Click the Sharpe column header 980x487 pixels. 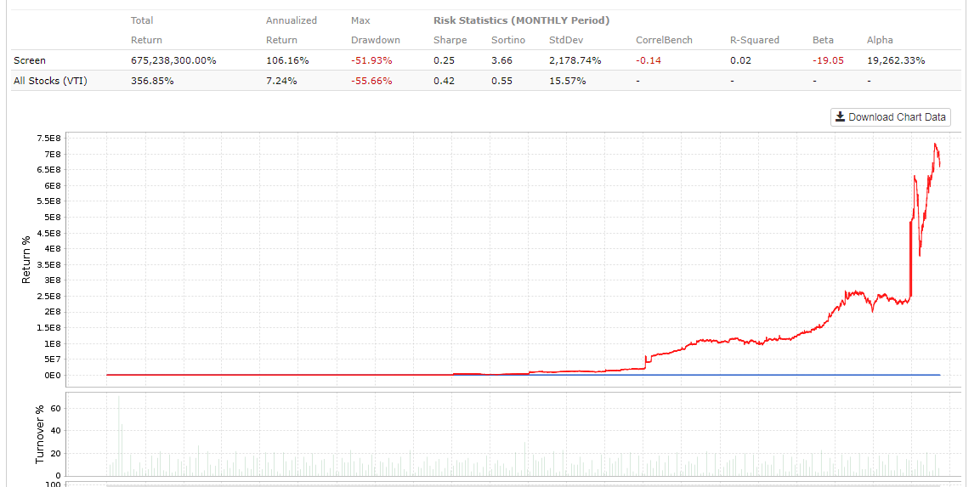pos(450,40)
